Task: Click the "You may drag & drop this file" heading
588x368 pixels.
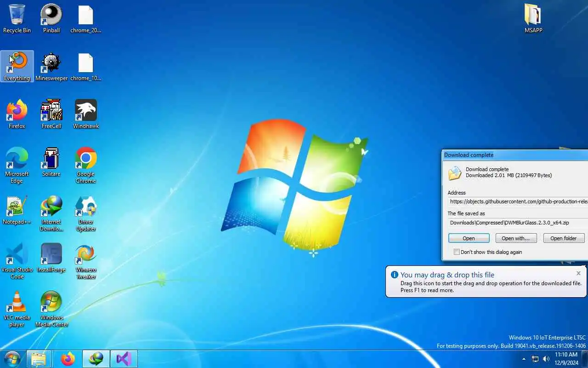Action: click(447, 275)
